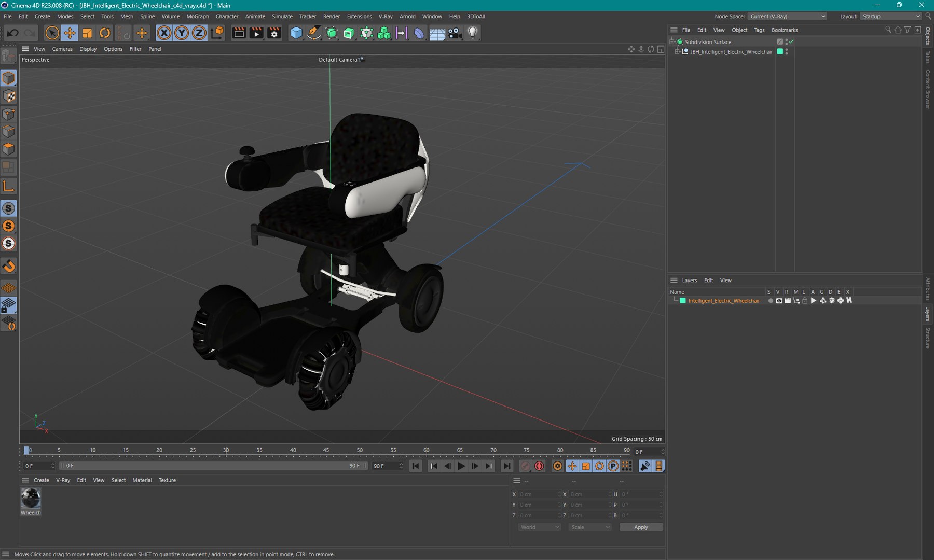934x560 pixels.
Task: Open the Spline Pen tool
Action: 314,33
